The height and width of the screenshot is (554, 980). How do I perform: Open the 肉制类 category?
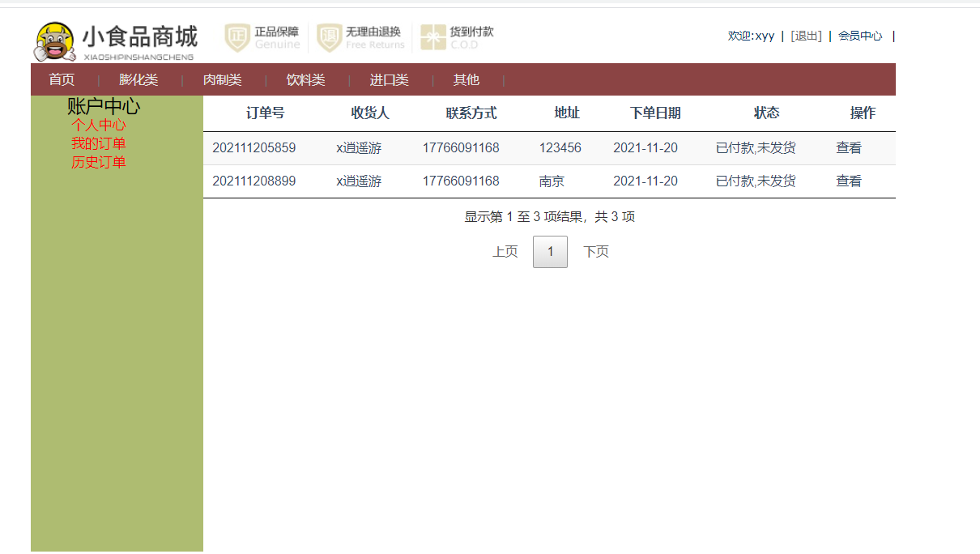[x=222, y=79]
